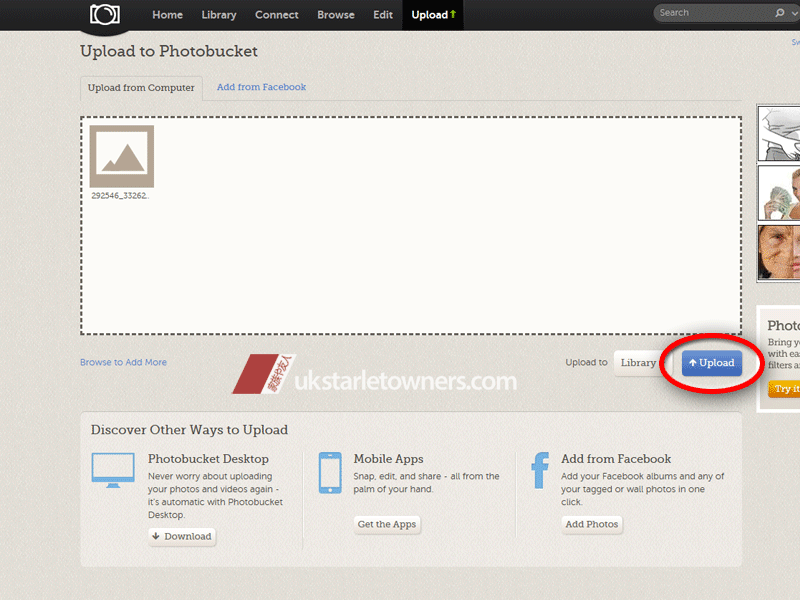Select the uploaded image placeholder thumbnail
Image resolution: width=800 pixels, height=600 pixels.
click(x=121, y=156)
